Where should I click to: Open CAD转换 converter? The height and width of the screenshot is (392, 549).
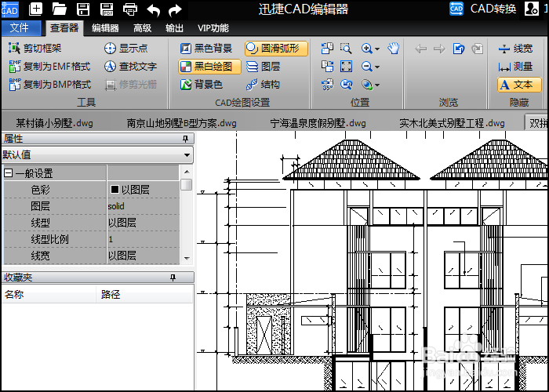point(483,9)
